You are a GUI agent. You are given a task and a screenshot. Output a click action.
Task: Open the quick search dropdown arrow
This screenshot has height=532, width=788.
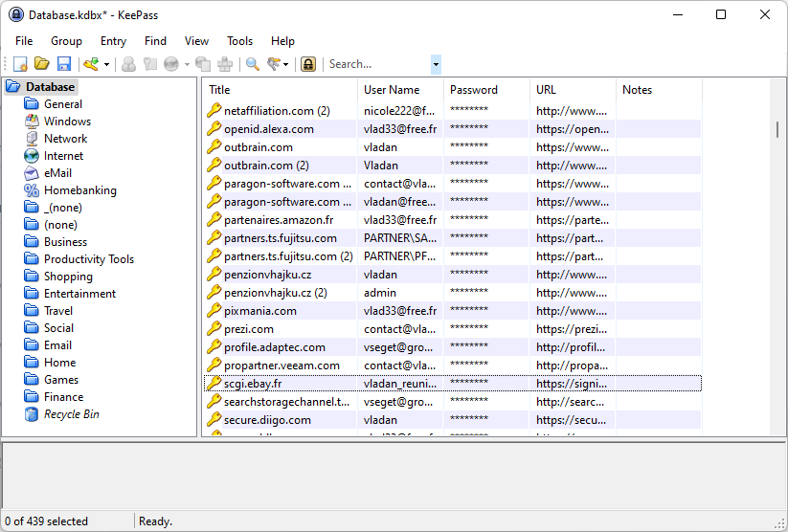point(437,64)
